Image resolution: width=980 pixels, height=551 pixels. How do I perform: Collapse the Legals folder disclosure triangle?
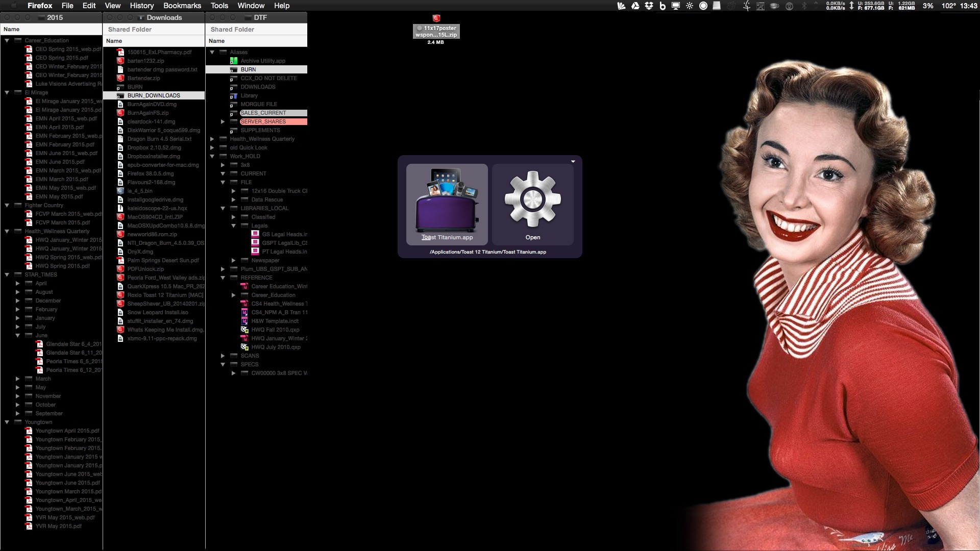(233, 226)
